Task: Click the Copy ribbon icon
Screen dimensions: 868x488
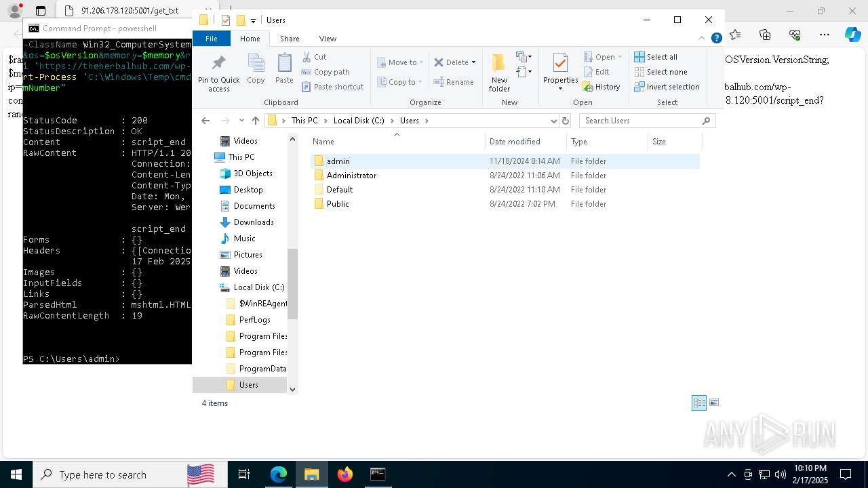Action: coord(256,69)
